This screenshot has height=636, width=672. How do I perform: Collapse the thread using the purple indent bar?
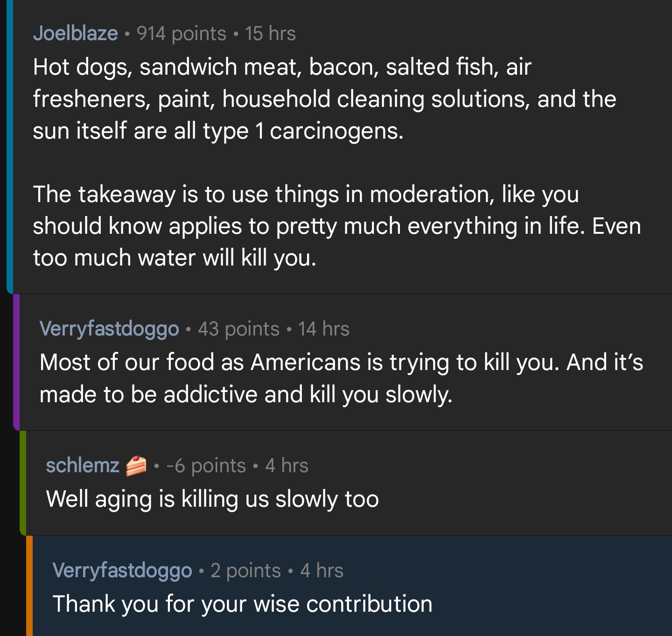[16, 362]
